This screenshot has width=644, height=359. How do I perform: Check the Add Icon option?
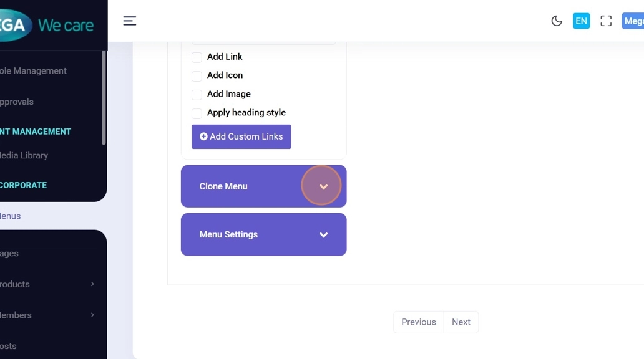[x=197, y=76]
